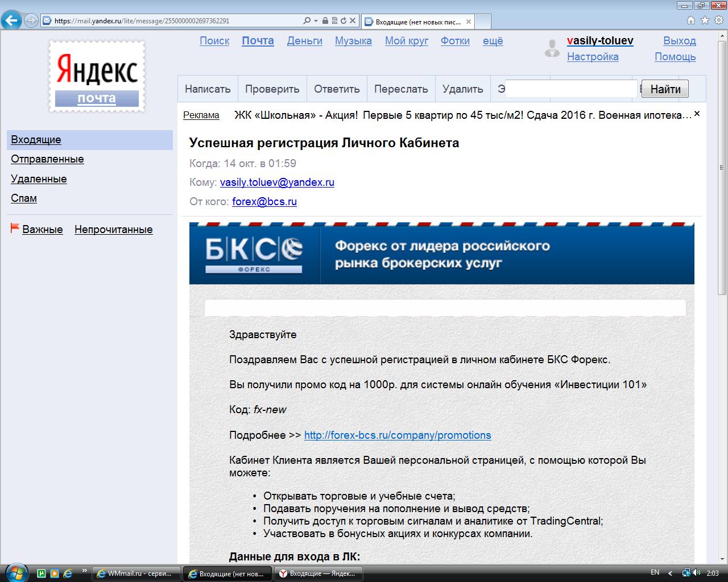Open the Поиск link in top navigation

(214, 41)
